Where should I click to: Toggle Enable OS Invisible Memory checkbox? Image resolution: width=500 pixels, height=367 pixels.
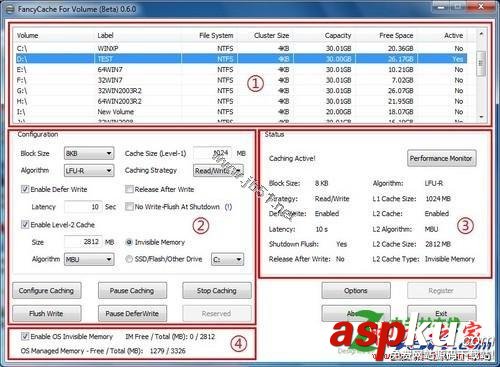[25, 336]
